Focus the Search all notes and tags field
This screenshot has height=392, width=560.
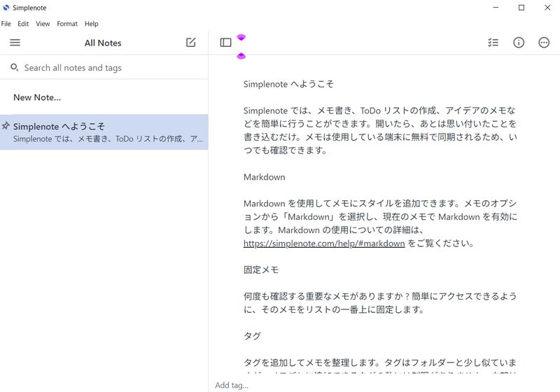coord(104,67)
